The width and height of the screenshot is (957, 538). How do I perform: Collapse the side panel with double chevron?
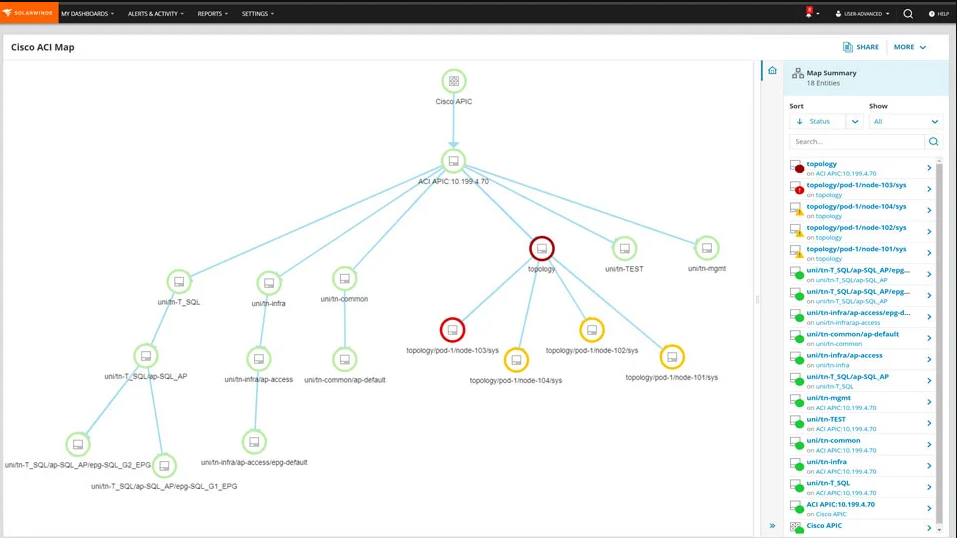pyautogui.click(x=772, y=526)
